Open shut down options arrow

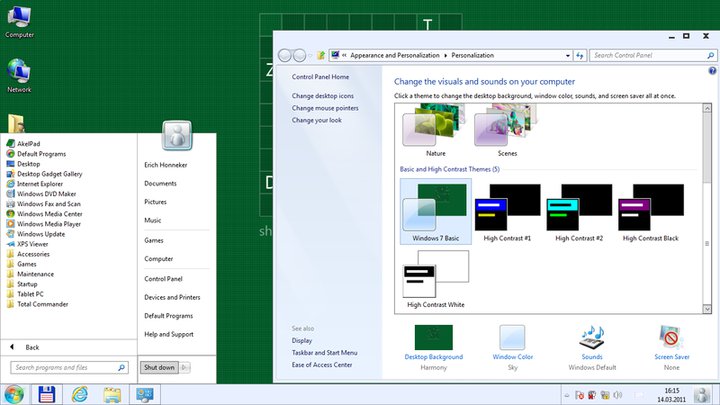tap(185, 367)
